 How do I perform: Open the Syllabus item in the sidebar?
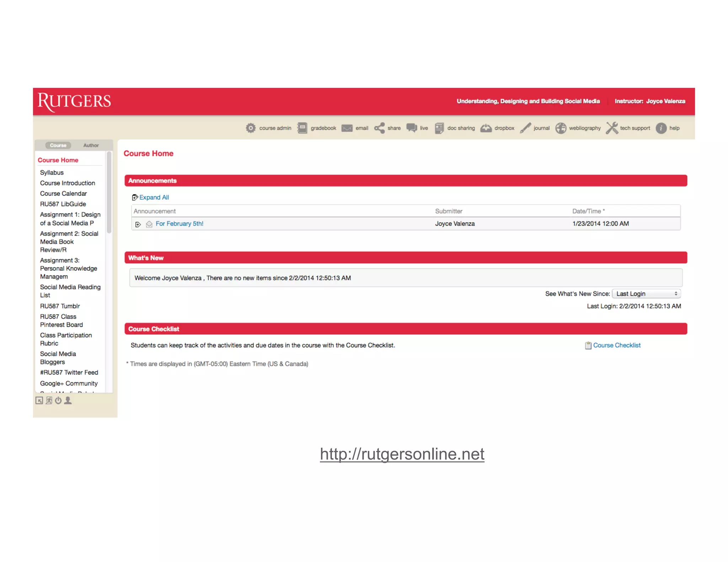[52, 173]
